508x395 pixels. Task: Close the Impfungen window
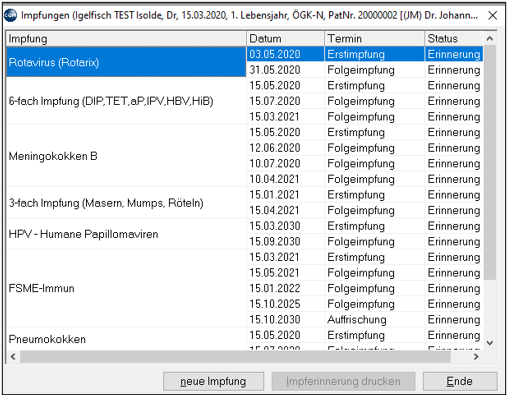pos(493,15)
